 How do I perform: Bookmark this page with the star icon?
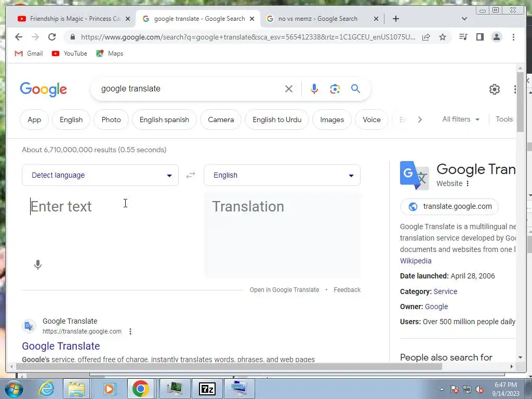pos(443,37)
